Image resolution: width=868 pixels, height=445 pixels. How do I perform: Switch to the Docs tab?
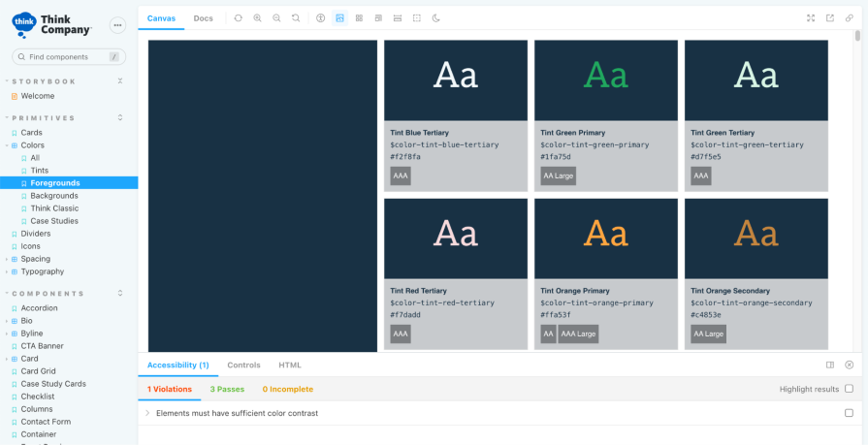coord(203,17)
